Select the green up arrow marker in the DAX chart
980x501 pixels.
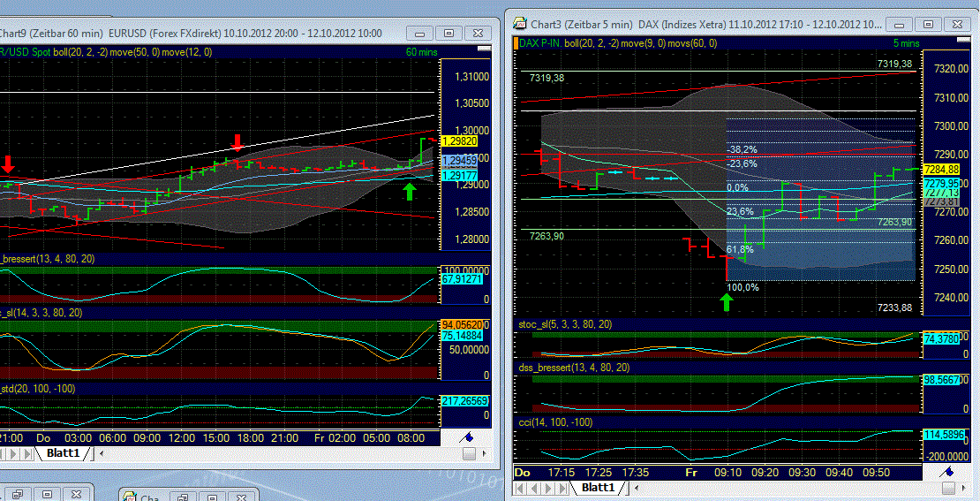tap(727, 303)
